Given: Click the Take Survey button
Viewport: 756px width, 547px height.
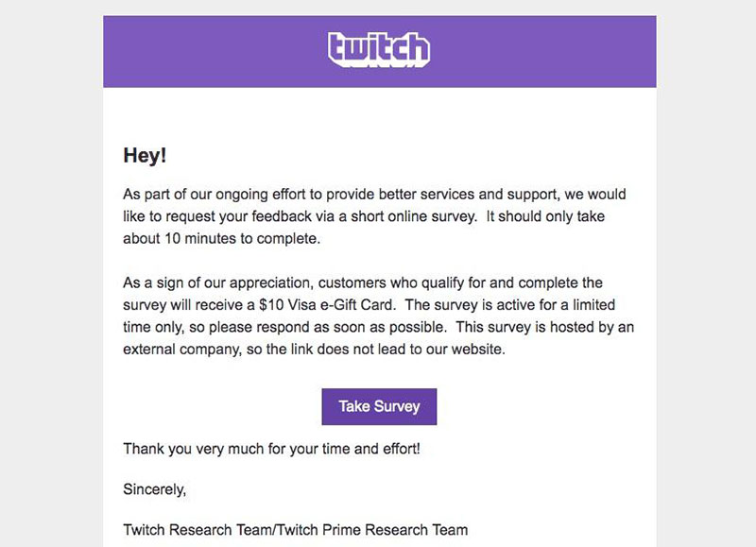Looking at the screenshot, I should tap(379, 406).
